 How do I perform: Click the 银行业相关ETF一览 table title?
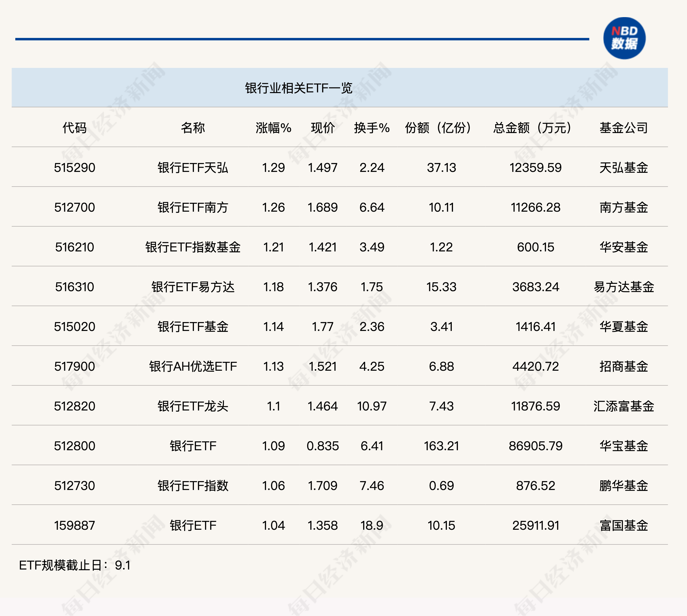(299, 88)
